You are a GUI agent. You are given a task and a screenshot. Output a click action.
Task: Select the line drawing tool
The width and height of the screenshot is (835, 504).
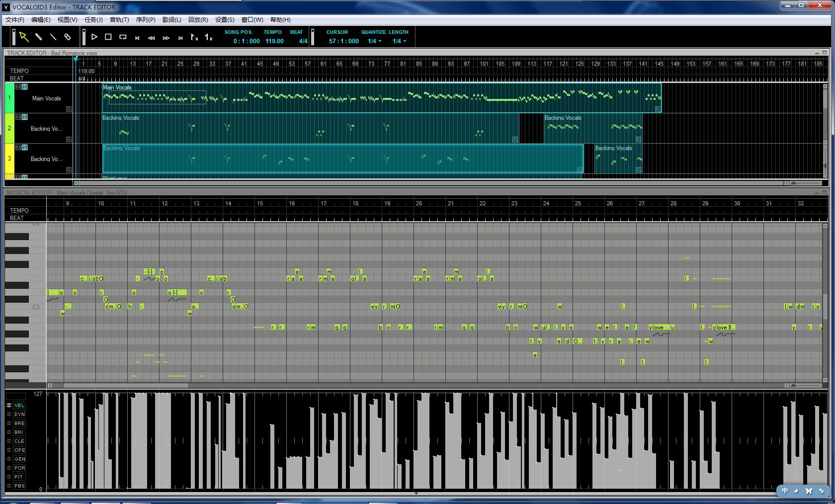tap(53, 37)
